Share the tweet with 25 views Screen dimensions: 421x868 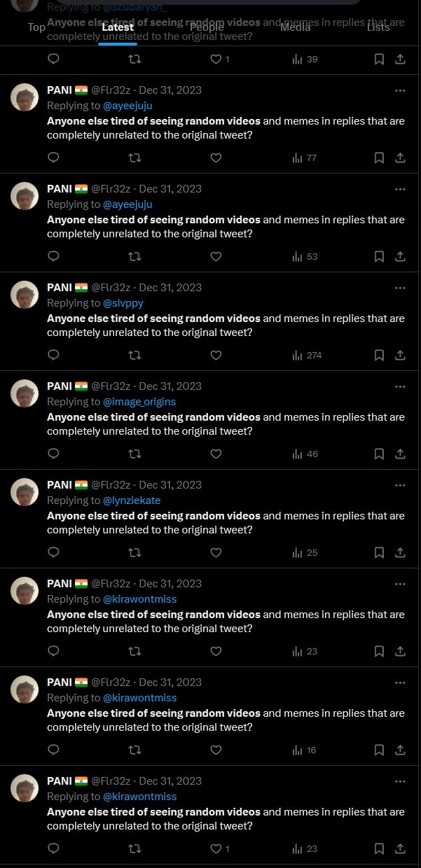400,553
